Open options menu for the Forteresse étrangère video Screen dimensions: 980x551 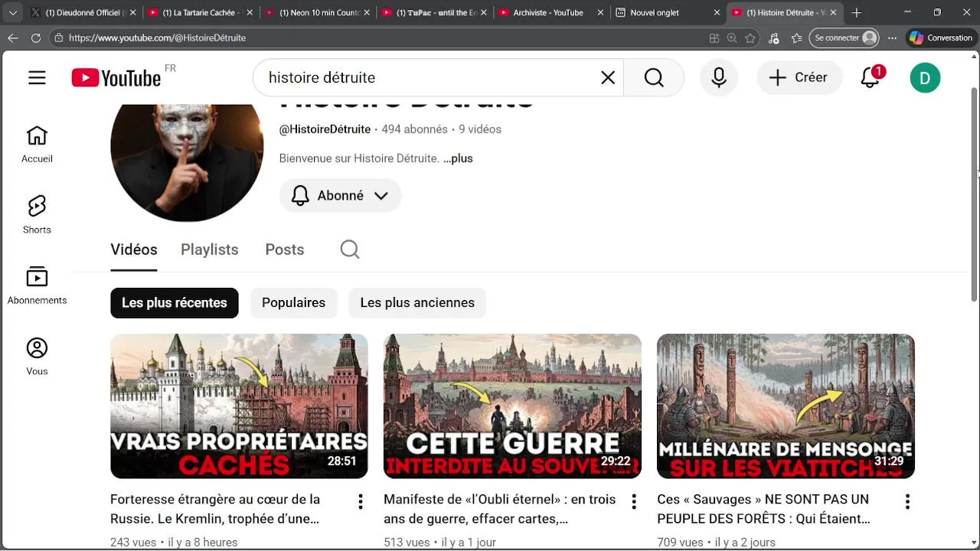pyautogui.click(x=360, y=502)
